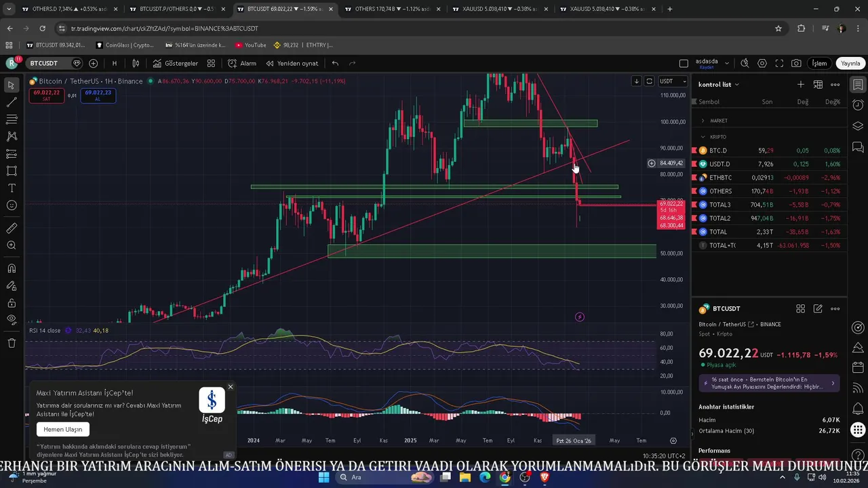This screenshot has height=488, width=868.
Task: Pick the ruler measure tool
Action: 11,228
